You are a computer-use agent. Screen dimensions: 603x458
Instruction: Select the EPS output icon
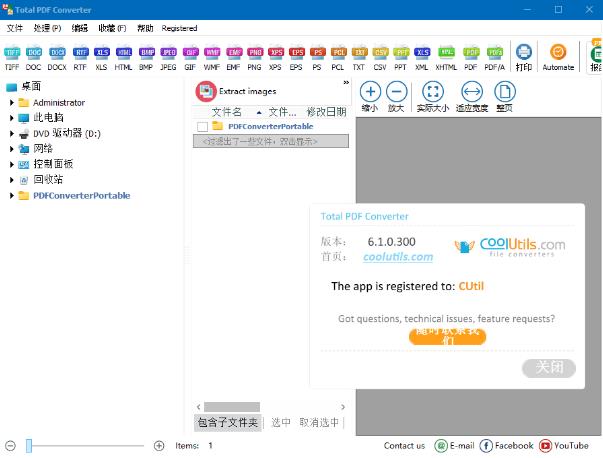(297, 58)
